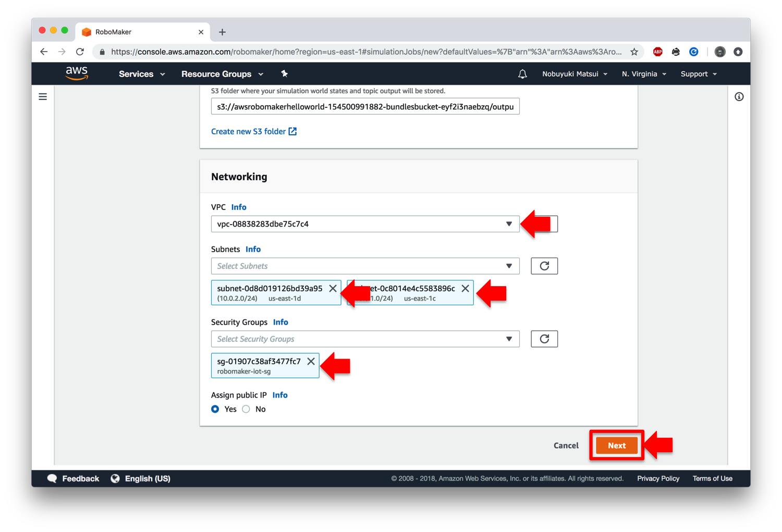Open the info panel via the top-right info icon
The image size is (782, 532).
point(739,96)
